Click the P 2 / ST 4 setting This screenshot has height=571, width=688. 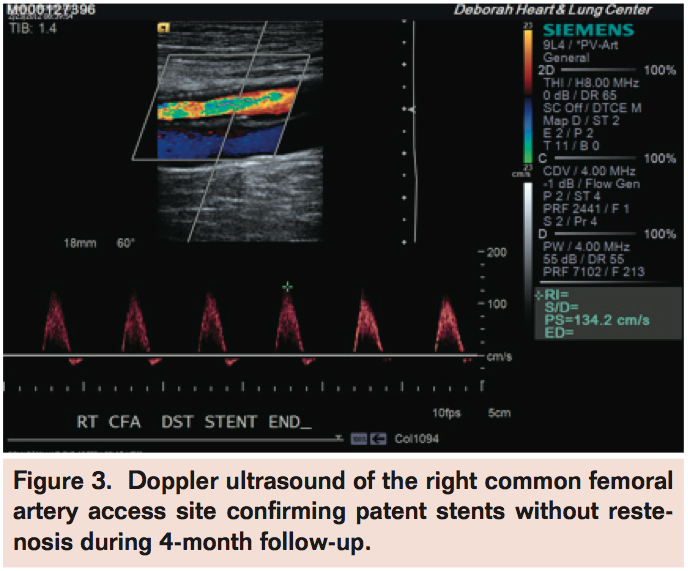click(572, 196)
